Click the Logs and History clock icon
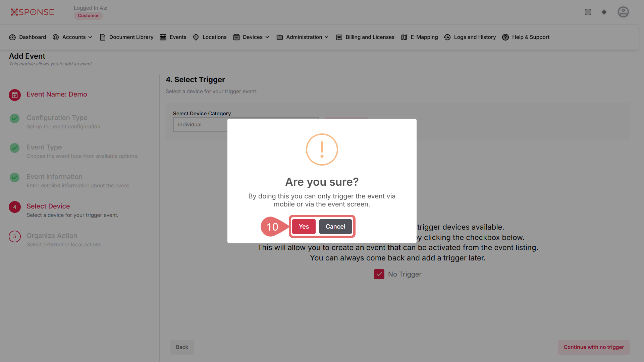Image resolution: width=644 pixels, height=362 pixels. coord(447,37)
